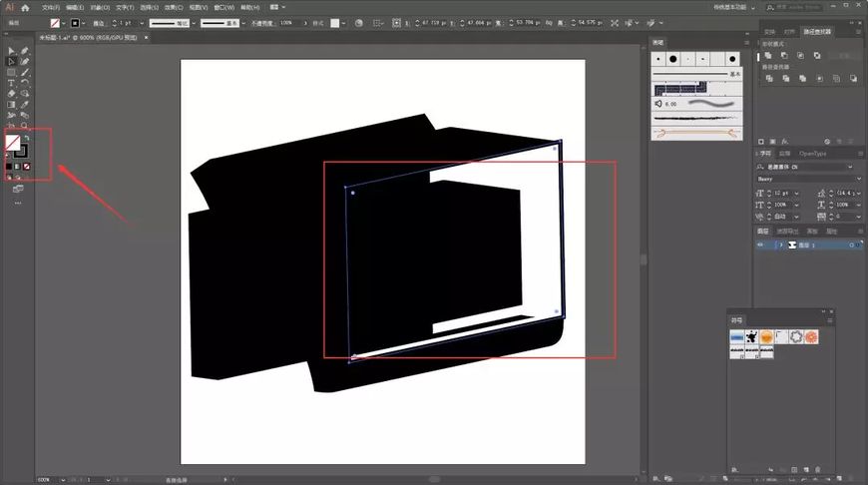This screenshot has width=868, height=485.
Task: Click the target circle of 图层 1
Action: pyautogui.click(x=851, y=244)
